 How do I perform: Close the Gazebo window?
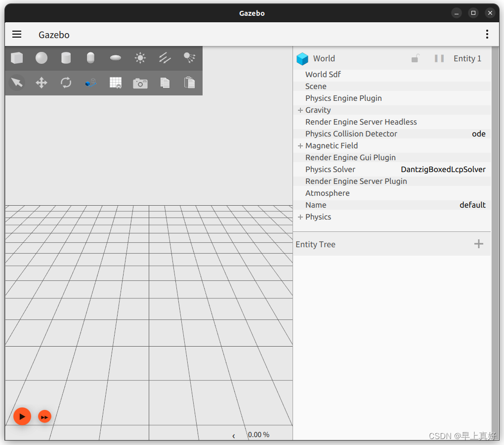pyautogui.click(x=490, y=13)
